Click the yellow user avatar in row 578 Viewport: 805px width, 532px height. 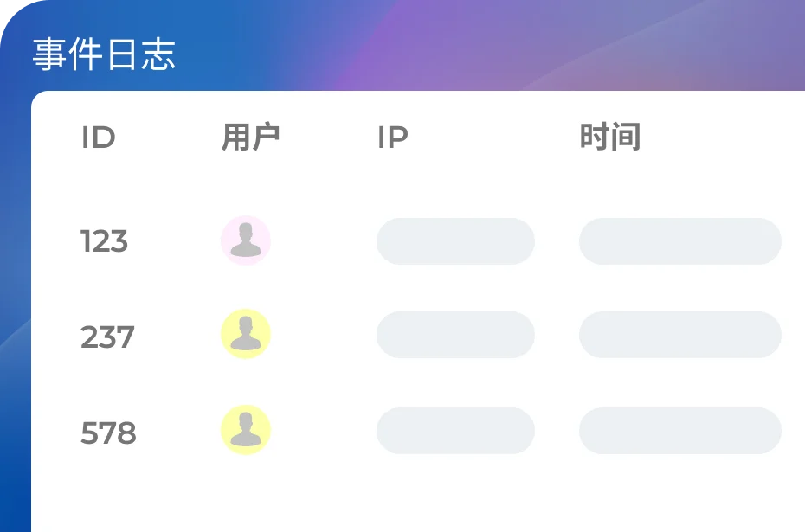pos(246,430)
